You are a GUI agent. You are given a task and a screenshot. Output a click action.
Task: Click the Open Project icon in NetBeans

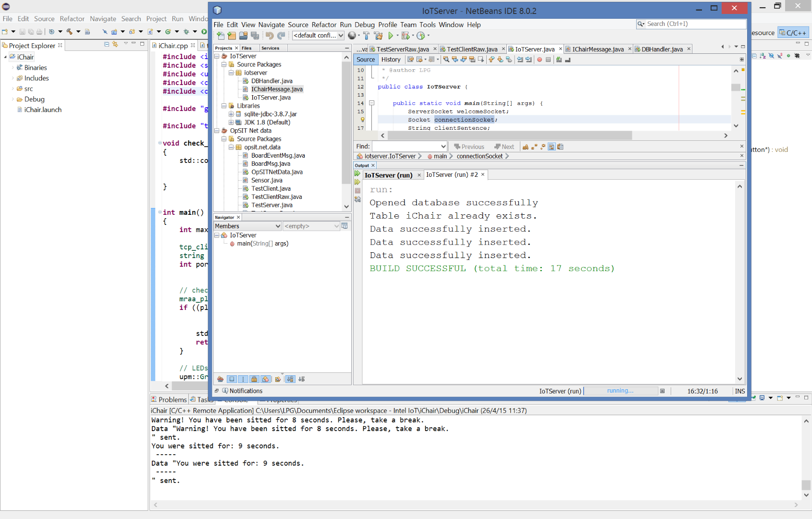[243, 36]
